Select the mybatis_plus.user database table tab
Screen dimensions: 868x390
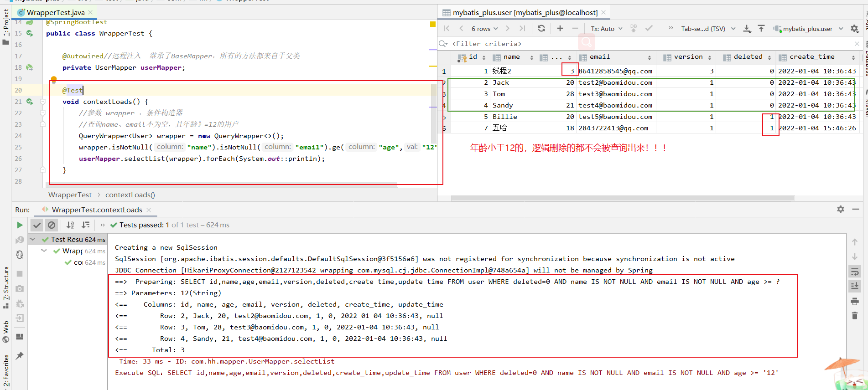point(525,13)
